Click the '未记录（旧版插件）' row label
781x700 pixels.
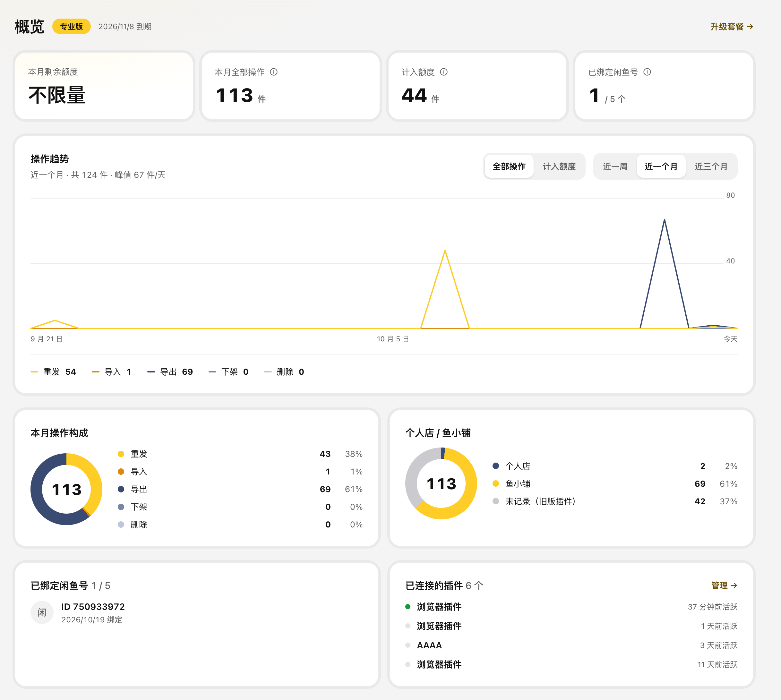(541, 501)
